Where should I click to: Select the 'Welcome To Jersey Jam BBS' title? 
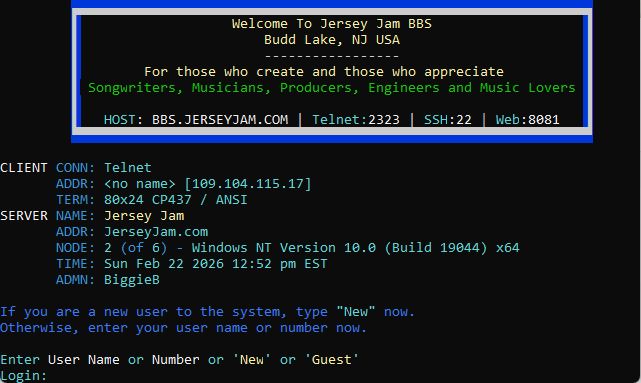(x=332, y=24)
